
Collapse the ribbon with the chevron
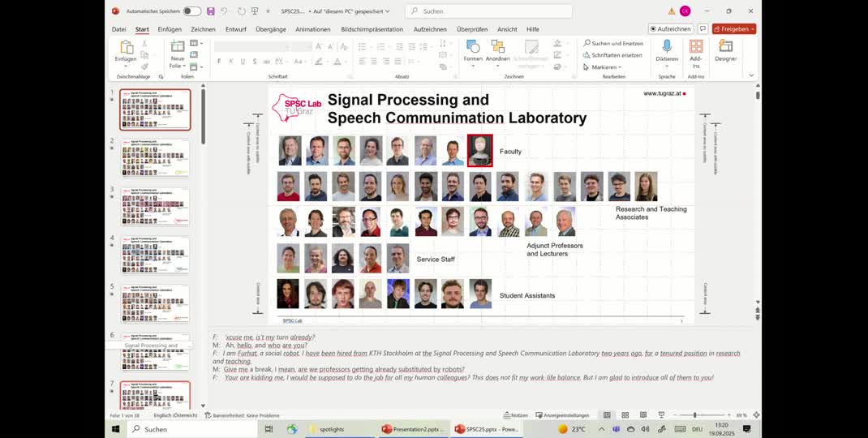pos(751,75)
